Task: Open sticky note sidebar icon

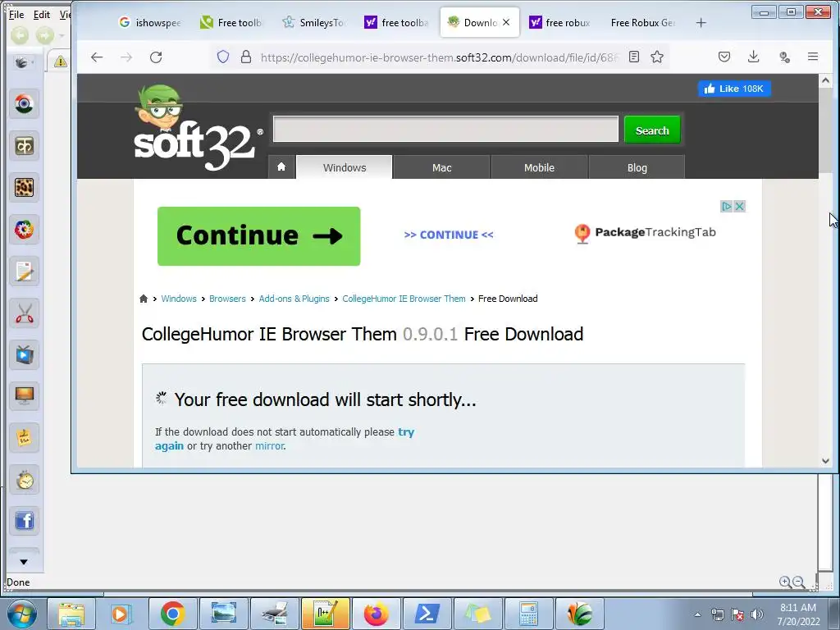Action: pos(24,438)
